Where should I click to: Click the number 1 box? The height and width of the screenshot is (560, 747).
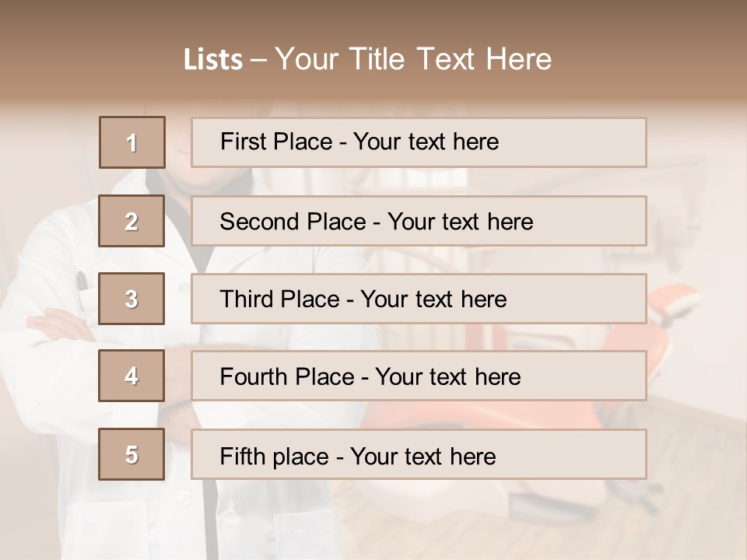click(132, 142)
